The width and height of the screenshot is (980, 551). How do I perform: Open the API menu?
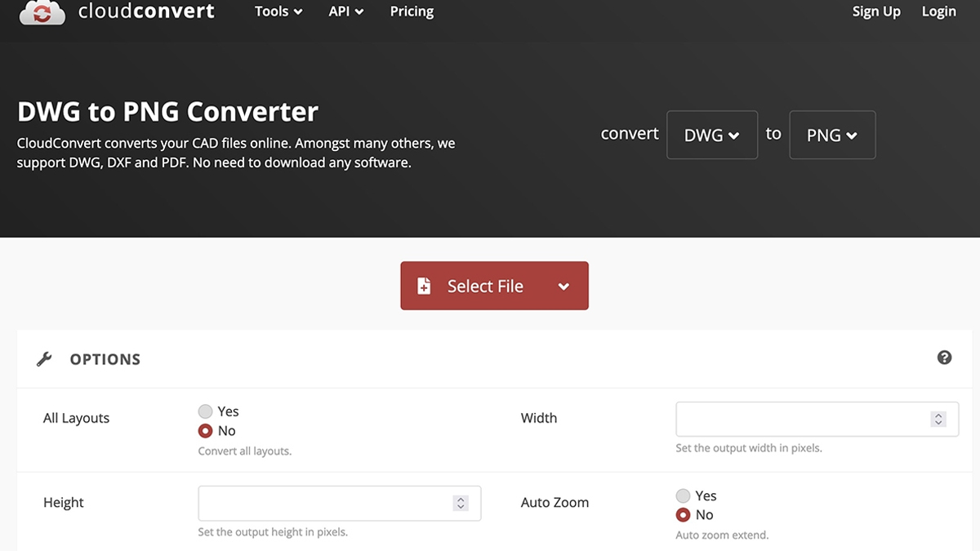click(345, 11)
